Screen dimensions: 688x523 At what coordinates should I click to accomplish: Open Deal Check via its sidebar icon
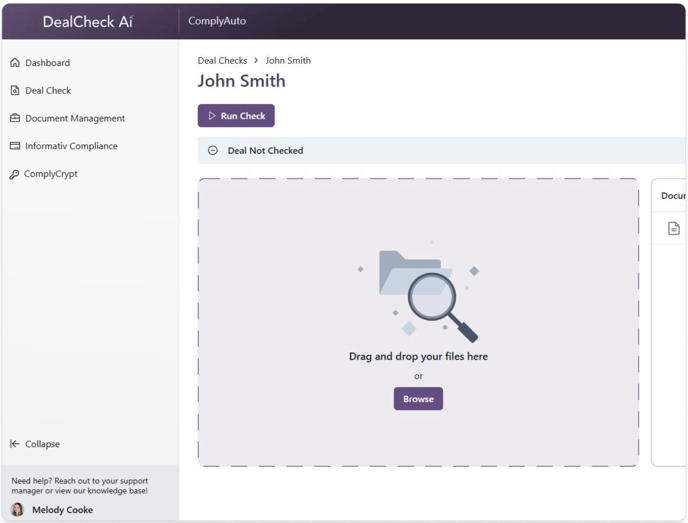pos(15,91)
